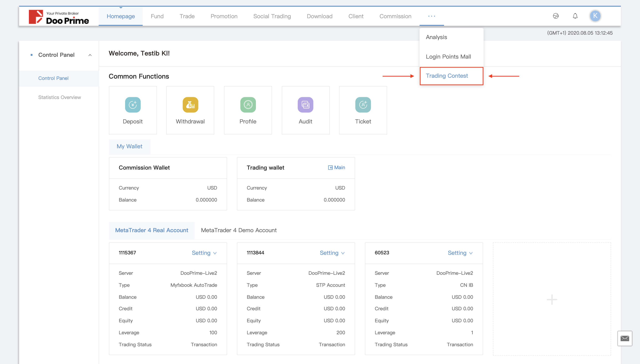Open the Social Trading navigation item
This screenshot has height=364, width=640.
point(272,16)
